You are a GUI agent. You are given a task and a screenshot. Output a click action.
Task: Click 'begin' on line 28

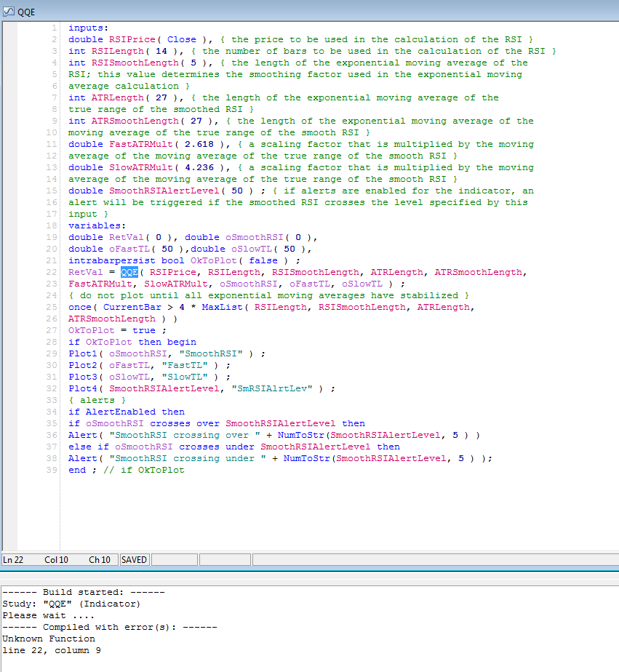coord(182,342)
